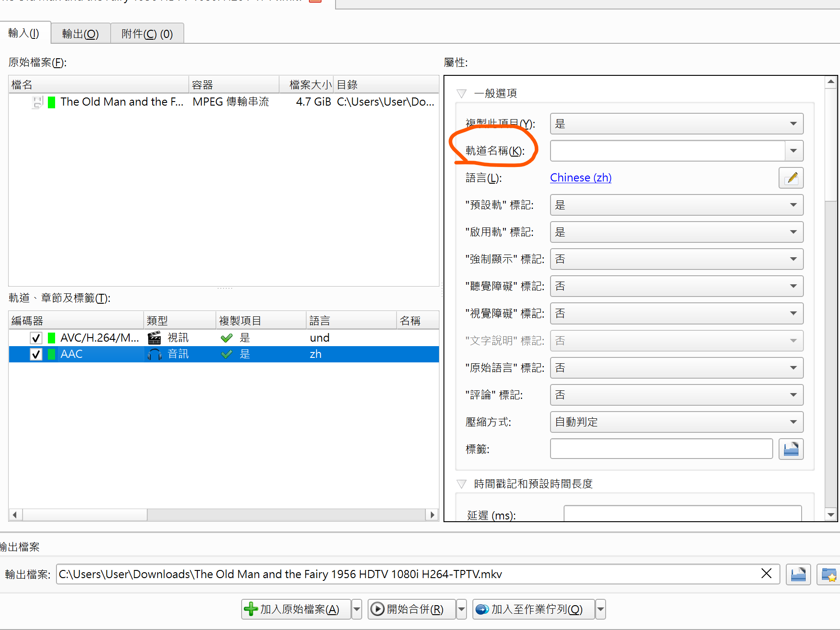Screen dimensions: 840x630
Task: Uncheck the AAC audio track
Action: 36,354
